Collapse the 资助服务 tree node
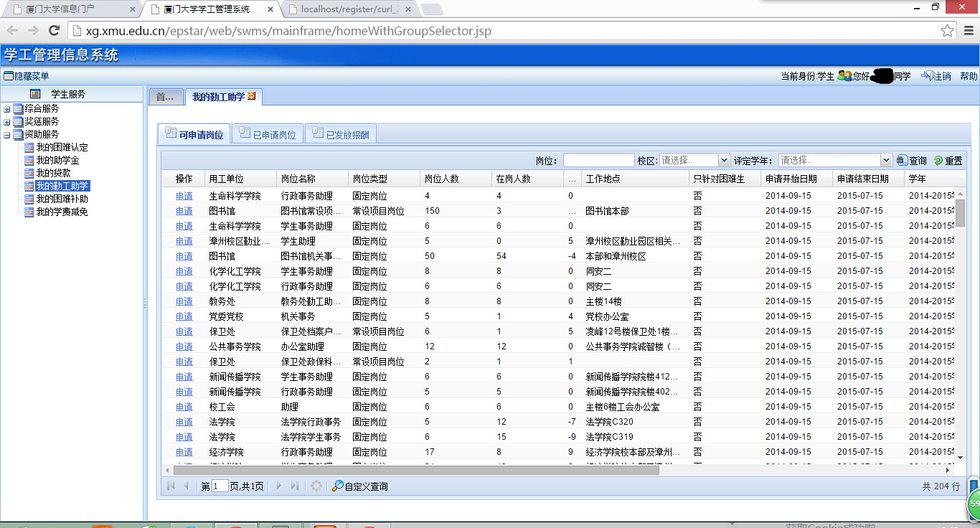 pos(7,135)
